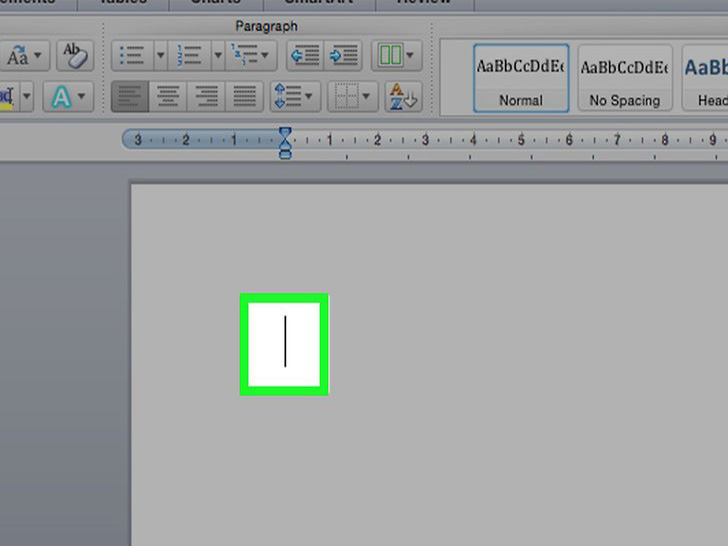
Task: Toggle Center text alignment
Action: pos(168,97)
